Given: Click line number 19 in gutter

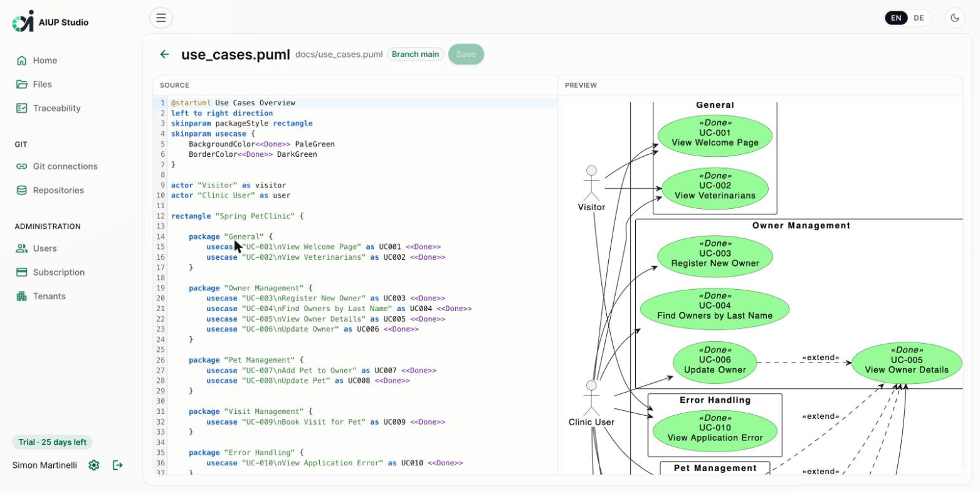Looking at the screenshot, I should coord(161,288).
